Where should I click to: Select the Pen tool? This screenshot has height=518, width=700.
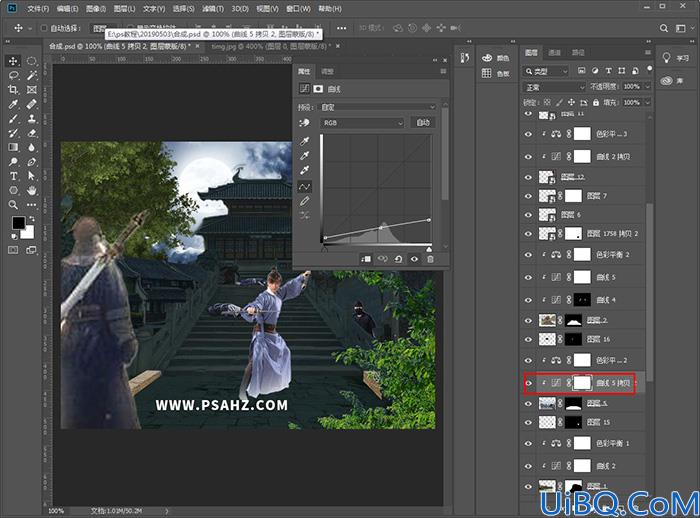[31, 162]
